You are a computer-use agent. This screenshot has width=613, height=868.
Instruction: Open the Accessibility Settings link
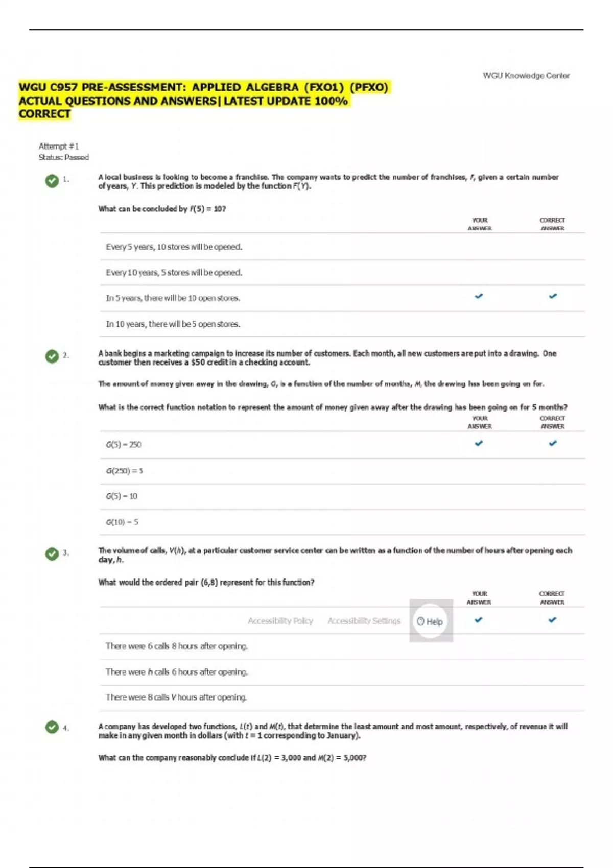point(364,621)
